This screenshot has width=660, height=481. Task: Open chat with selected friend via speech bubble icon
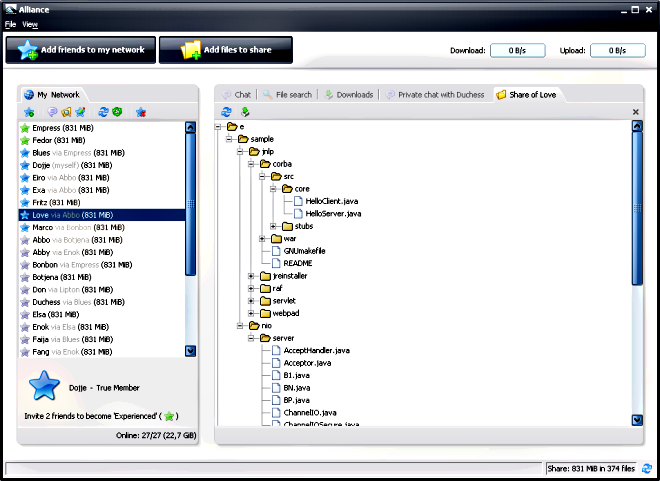click(52, 112)
